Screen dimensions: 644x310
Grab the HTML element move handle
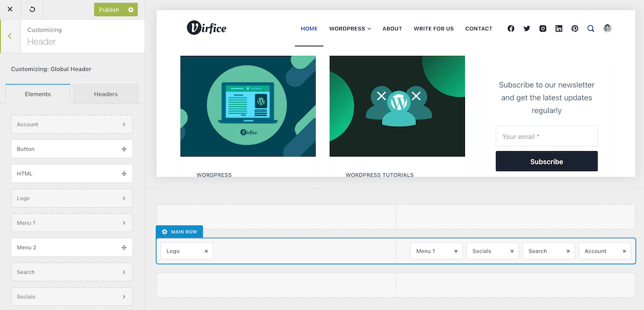(124, 174)
